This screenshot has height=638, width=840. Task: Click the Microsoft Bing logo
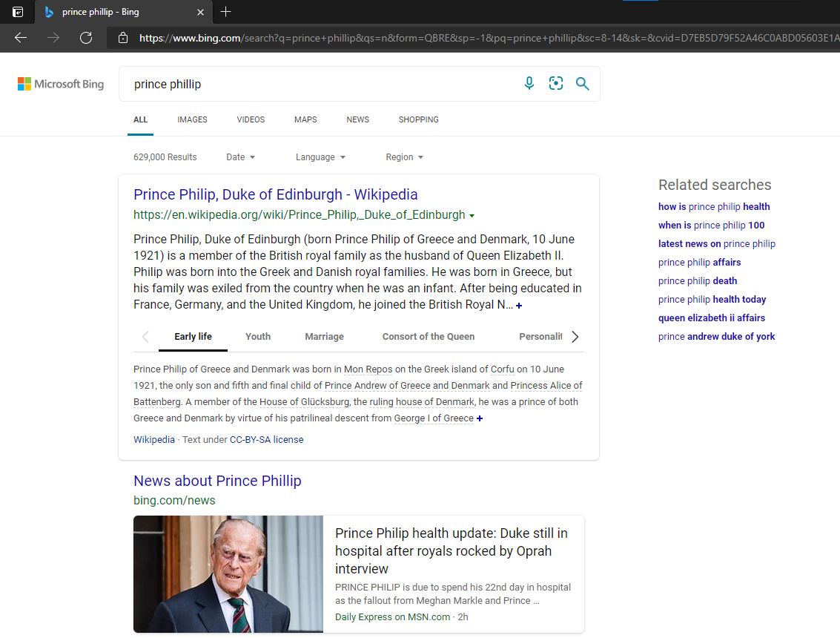pos(61,84)
